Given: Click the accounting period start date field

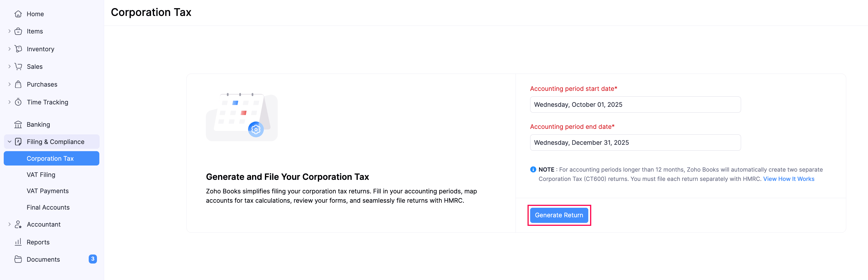Looking at the screenshot, I should 635,104.
